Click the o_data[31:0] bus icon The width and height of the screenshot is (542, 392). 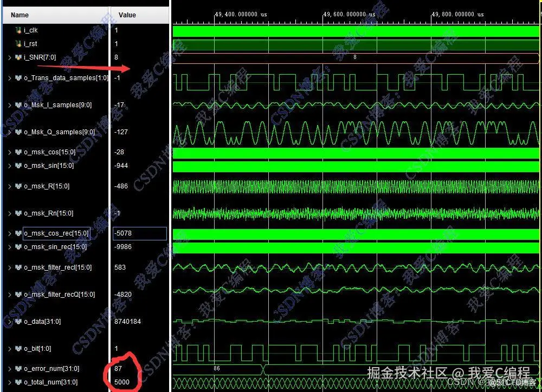pos(18,322)
